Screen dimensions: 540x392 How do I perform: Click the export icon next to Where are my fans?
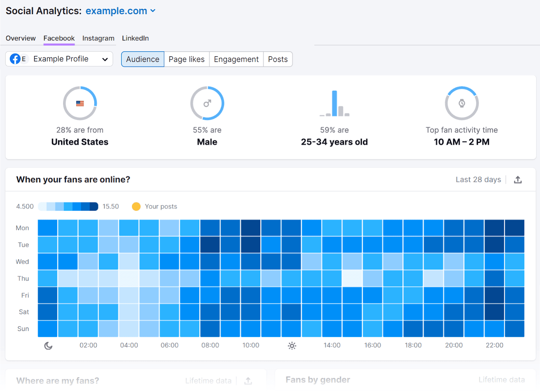click(x=248, y=381)
